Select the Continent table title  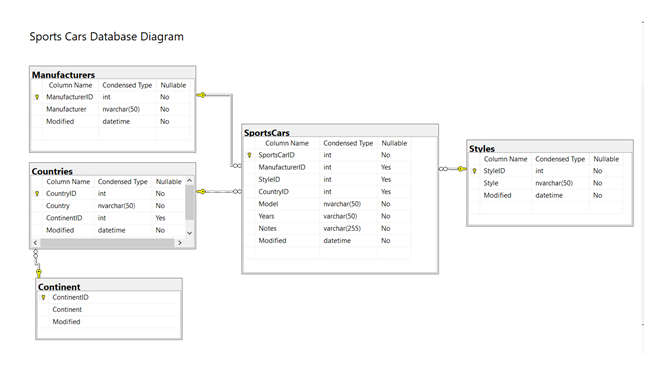[x=59, y=287]
